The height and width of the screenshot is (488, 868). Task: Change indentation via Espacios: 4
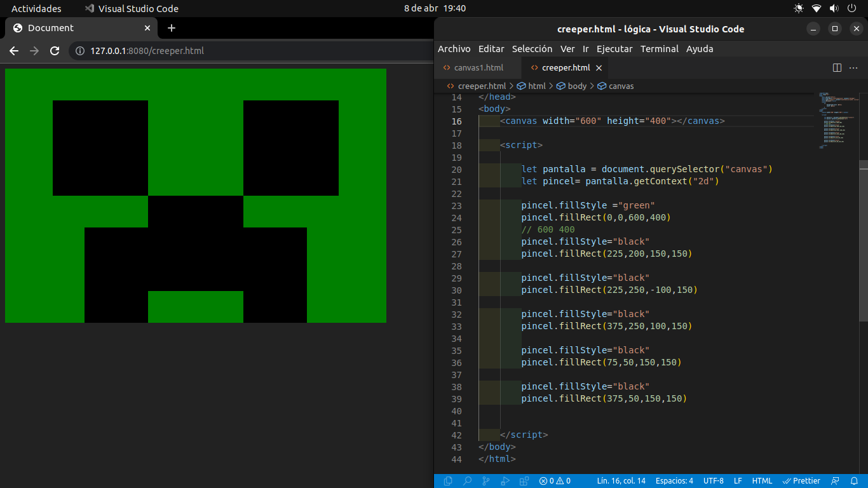[674, 481]
